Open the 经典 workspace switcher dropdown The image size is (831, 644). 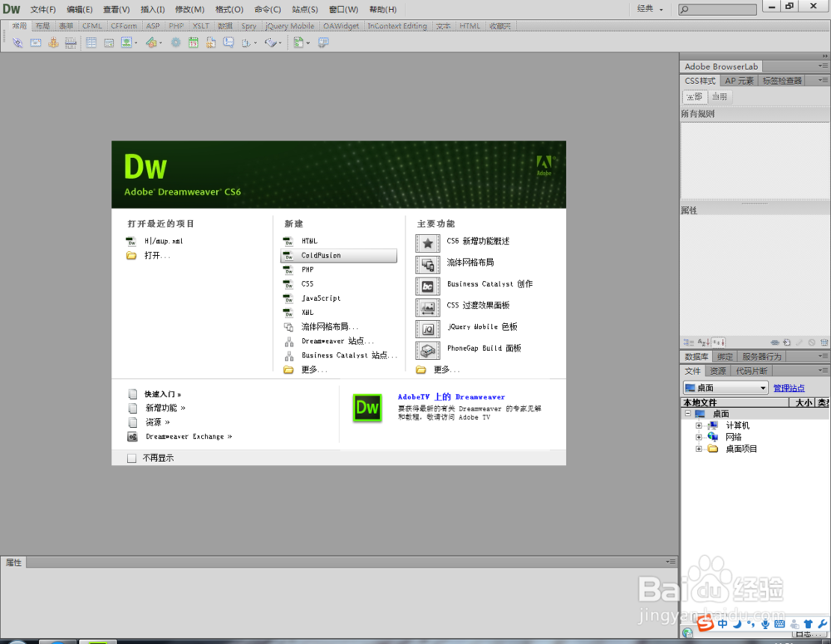click(x=650, y=9)
